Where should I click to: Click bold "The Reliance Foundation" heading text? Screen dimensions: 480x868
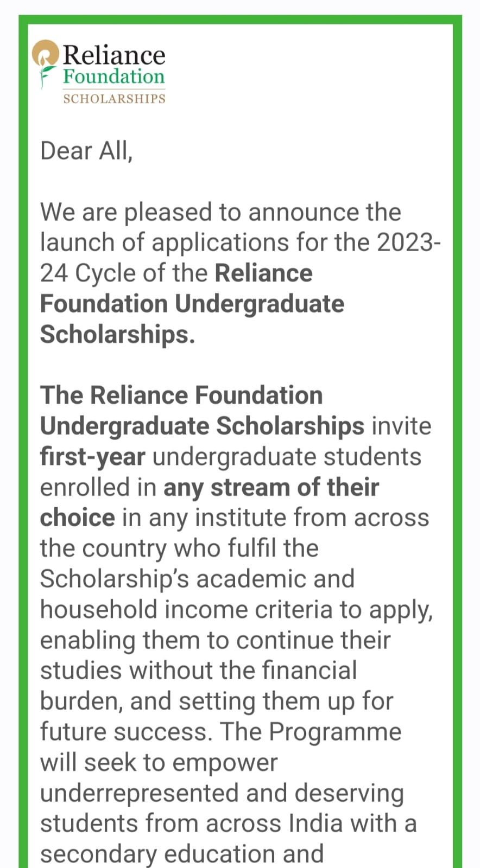(181, 395)
